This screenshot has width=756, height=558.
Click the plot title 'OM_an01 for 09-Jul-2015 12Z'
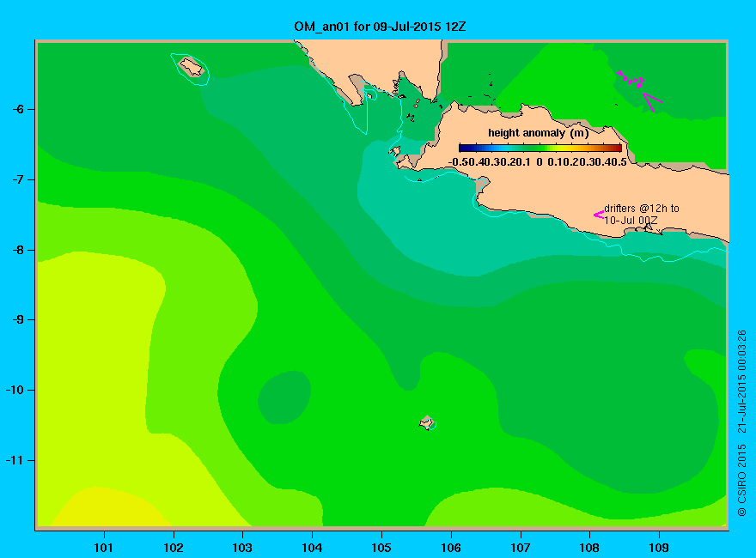[x=380, y=26]
